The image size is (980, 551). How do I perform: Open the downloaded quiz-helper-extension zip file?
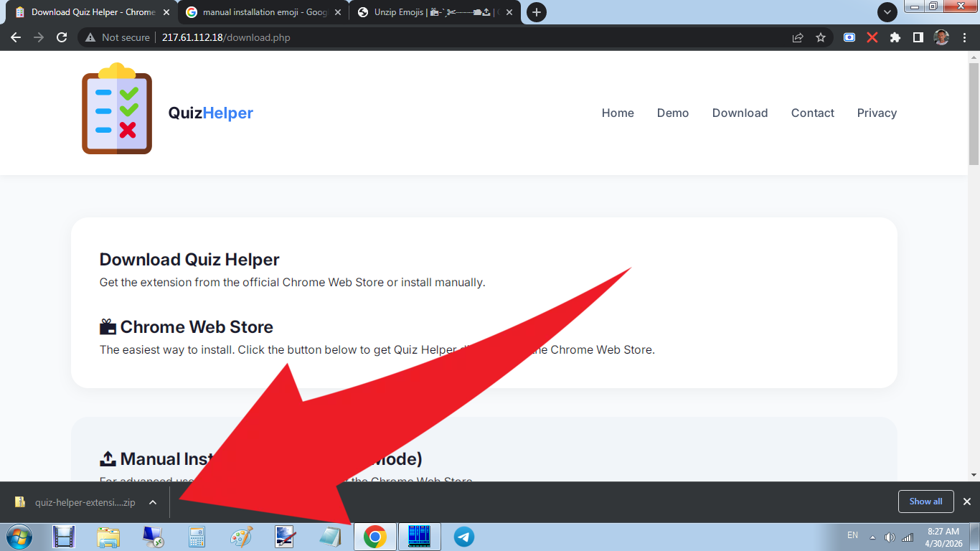click(x=75, y=502)
